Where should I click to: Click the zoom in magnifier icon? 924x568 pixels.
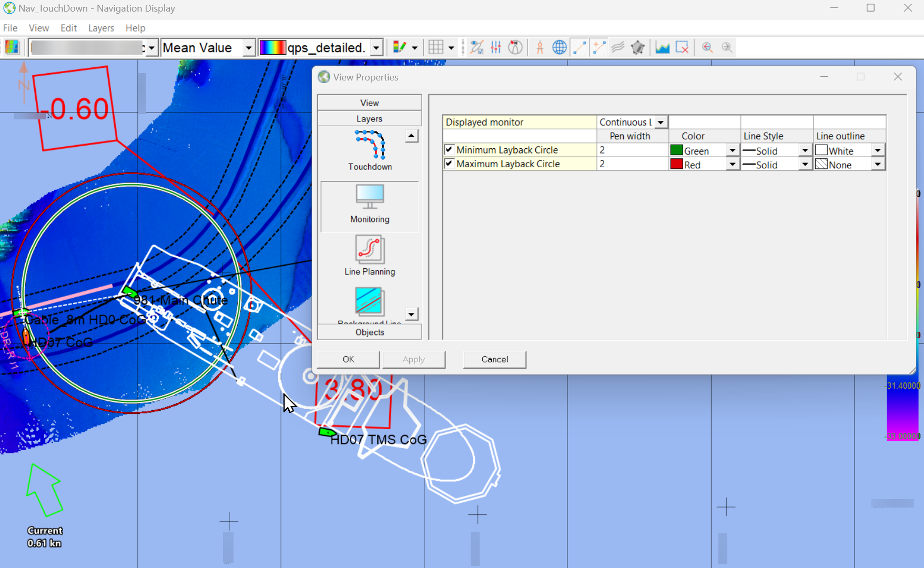click(707, 48)
